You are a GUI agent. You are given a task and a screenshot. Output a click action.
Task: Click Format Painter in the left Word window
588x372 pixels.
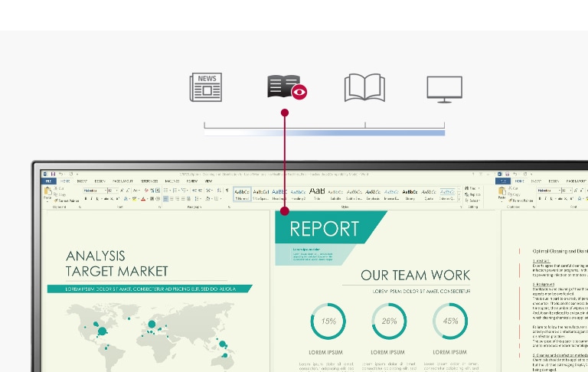pos(66,201)
